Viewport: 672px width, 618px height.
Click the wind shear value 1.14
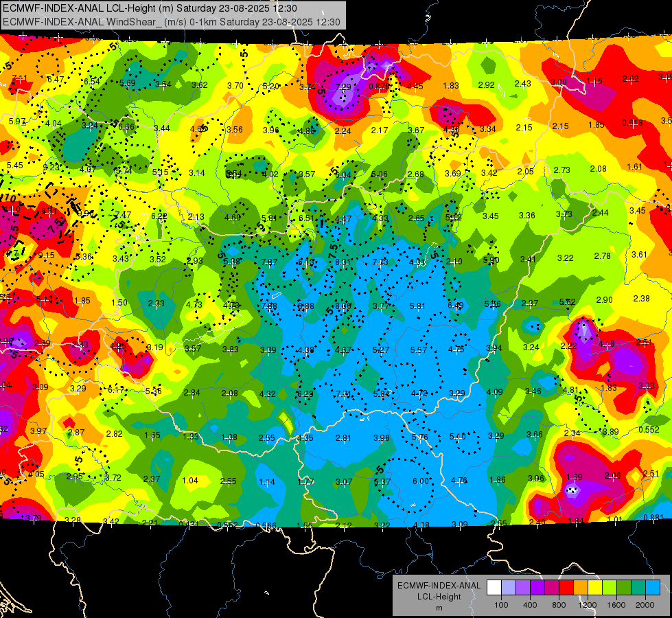point(267,482)
